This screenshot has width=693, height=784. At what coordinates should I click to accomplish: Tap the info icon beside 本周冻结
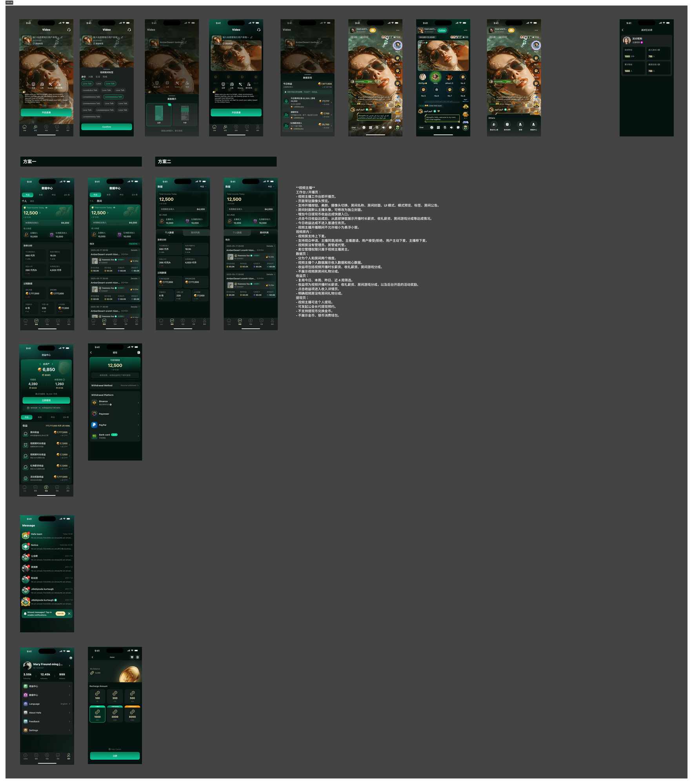[64, 379]
